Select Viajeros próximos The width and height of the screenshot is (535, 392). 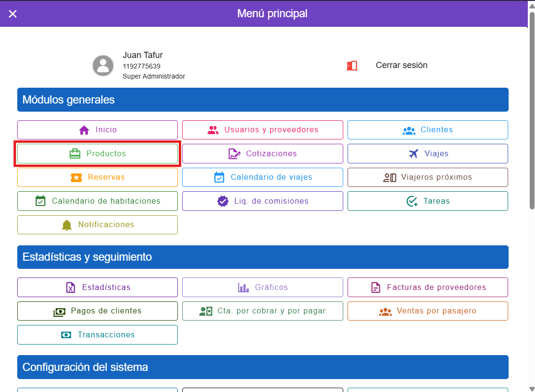point(427,177)
